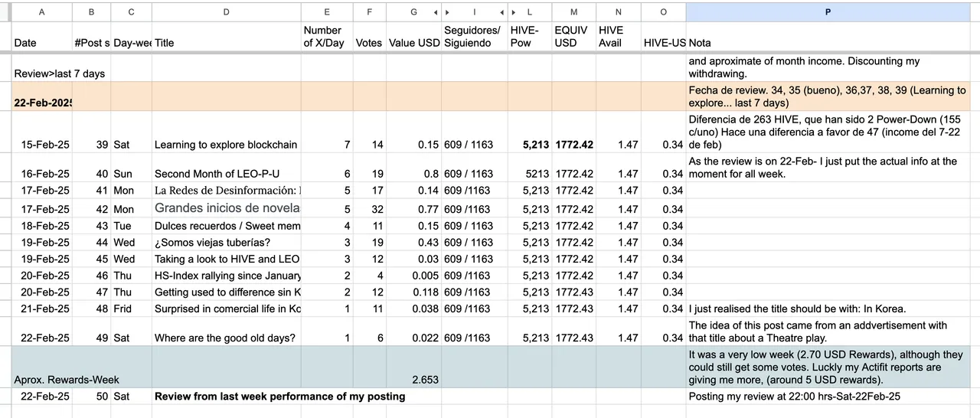Select the 'Frid' day-of-week cell
Image resolution: width=980 pixels, height=418 pixels.
point(131,309)
